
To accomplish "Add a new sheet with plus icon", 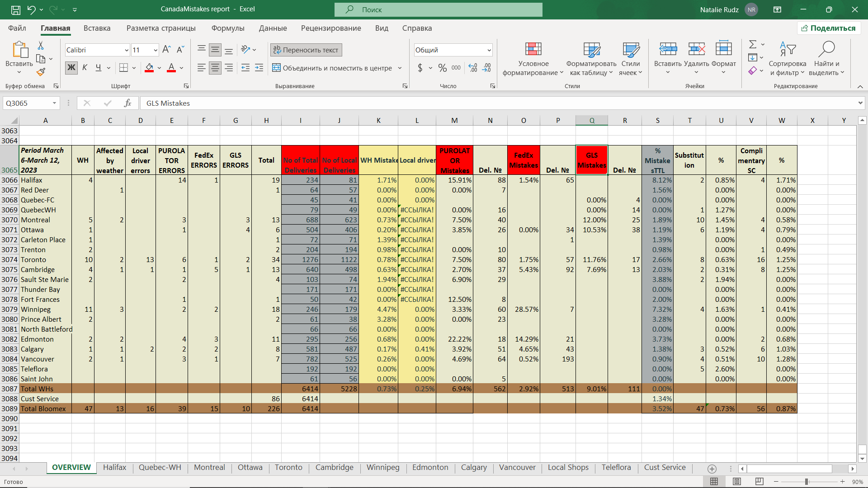I will click(712, 469).
